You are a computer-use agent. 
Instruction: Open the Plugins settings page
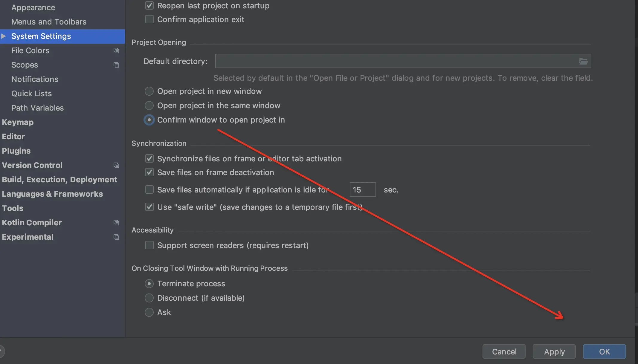[x=16, y=151]
